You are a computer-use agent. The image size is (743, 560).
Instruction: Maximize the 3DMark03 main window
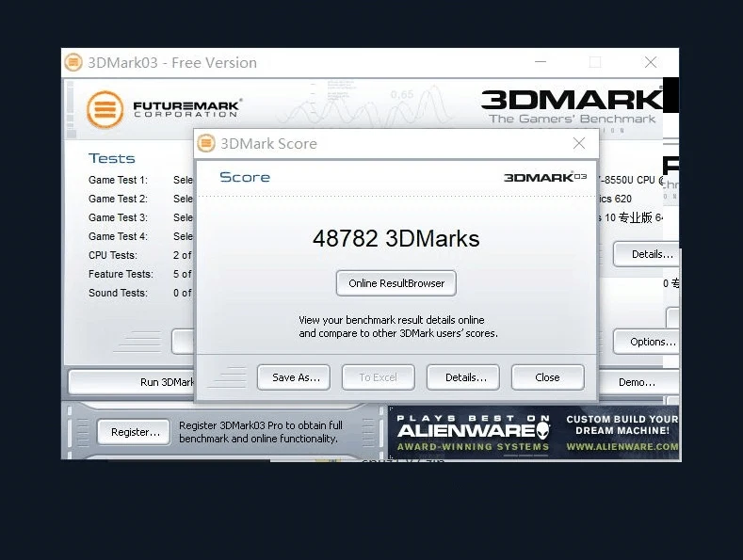click(594, 62)
